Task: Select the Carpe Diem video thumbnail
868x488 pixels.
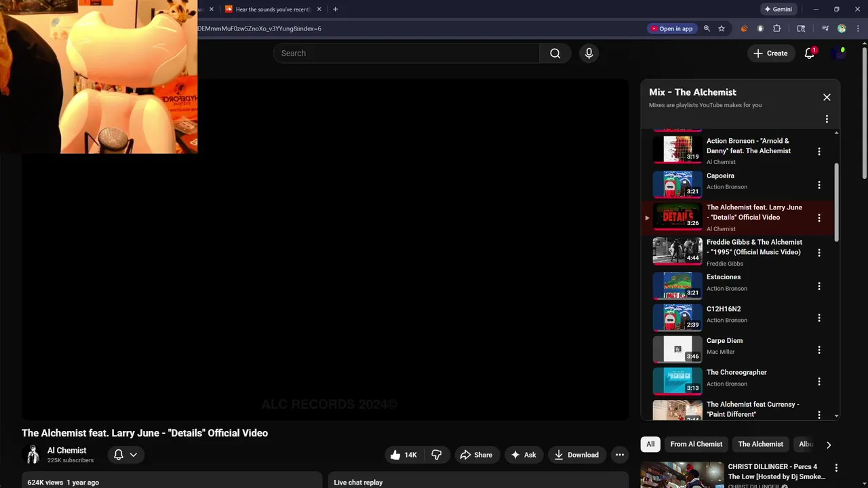Action: click(677, 349)
